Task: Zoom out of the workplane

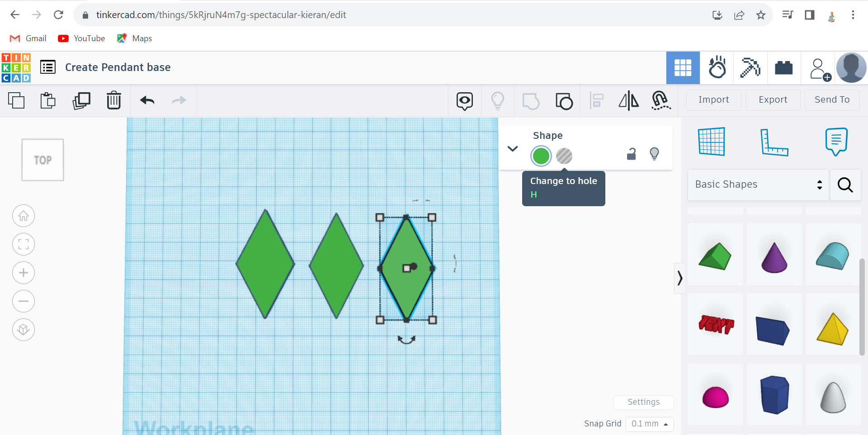Action: 24,301
